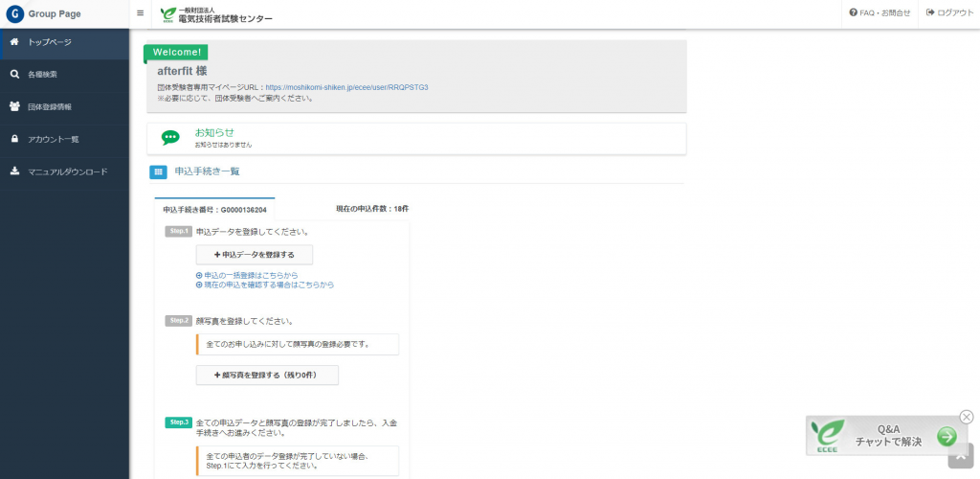The height and width of the screenshot is (479, 980).
Task: Open the Q&A チャットで解決 chat banner
Action: click(880, 436)
